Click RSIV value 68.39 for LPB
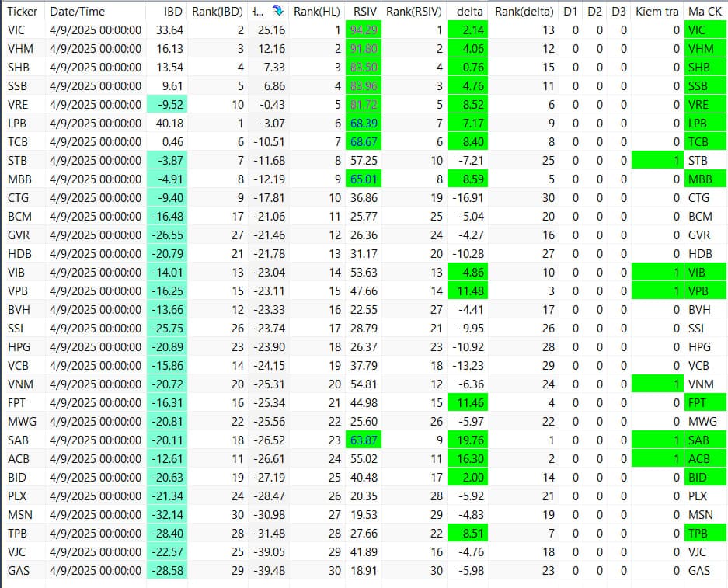728x588 pixels. [x=364, y=124]
